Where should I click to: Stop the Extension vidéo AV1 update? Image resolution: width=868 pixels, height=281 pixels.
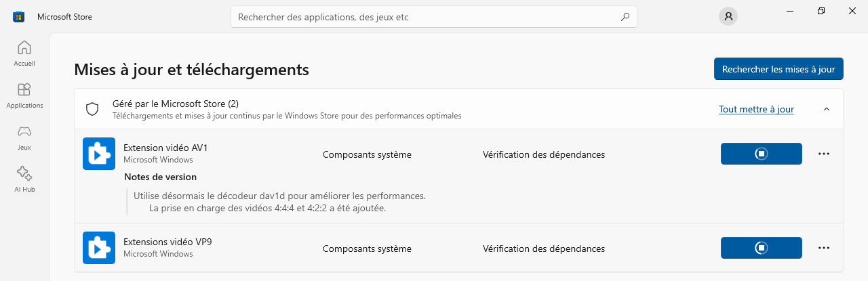click(761, 154)
